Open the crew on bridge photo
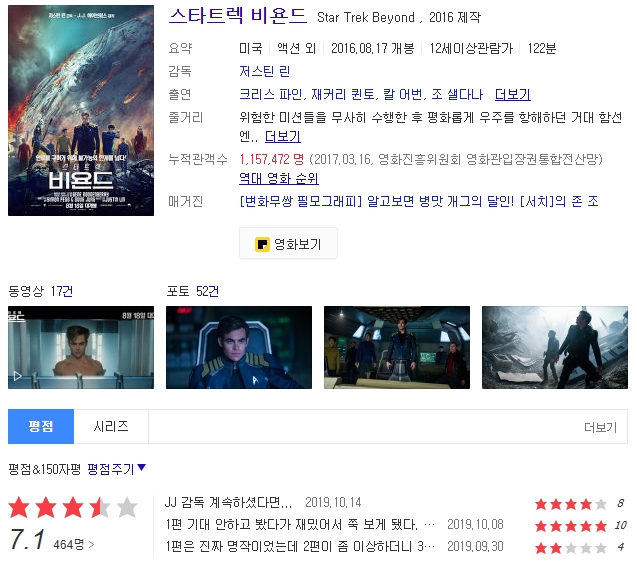Screen dimensions: 637x564 [397, 347]
